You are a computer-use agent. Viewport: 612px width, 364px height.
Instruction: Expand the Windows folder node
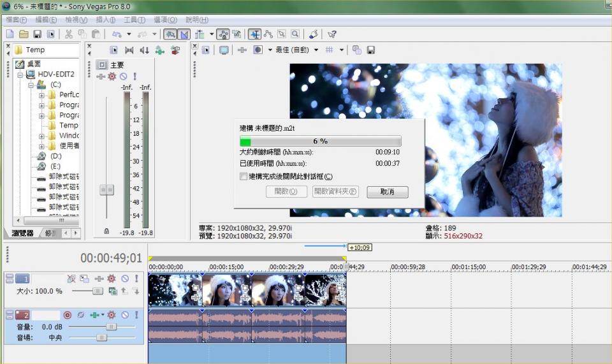41,136
